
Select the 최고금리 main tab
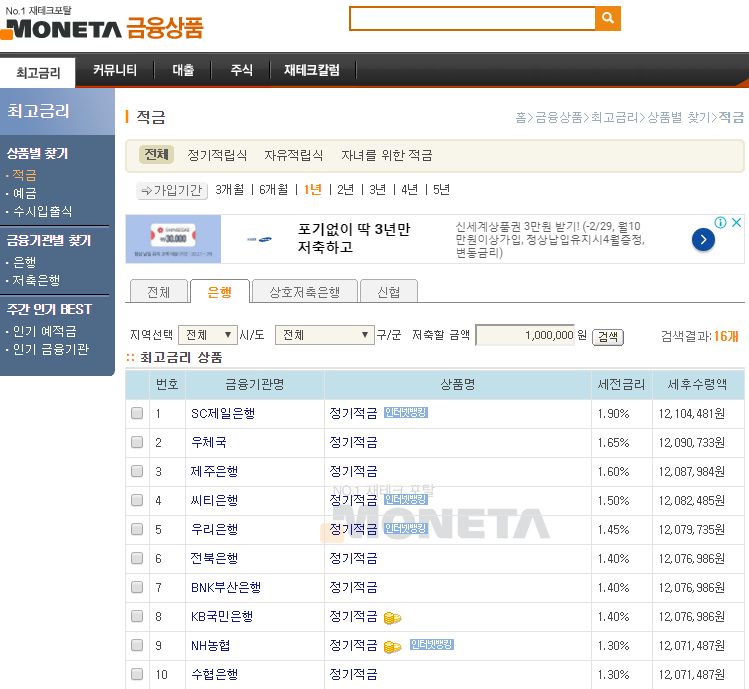click(x=38, y=73)
